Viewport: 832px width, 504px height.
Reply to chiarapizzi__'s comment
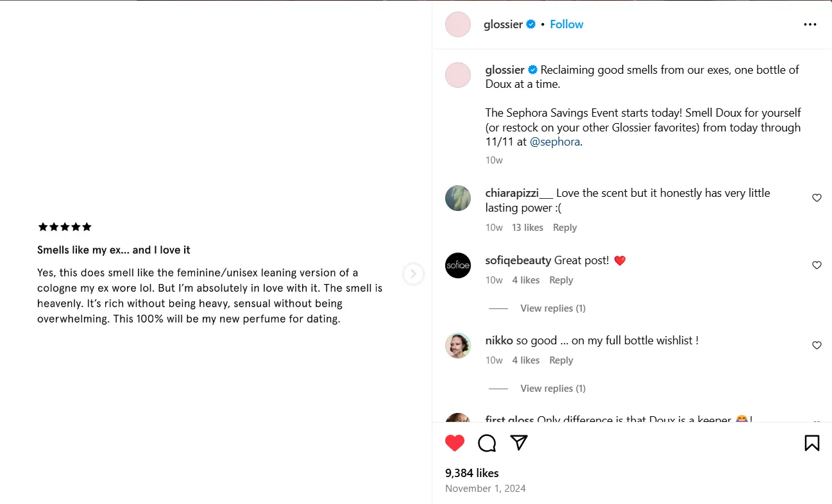pos(565,227)
